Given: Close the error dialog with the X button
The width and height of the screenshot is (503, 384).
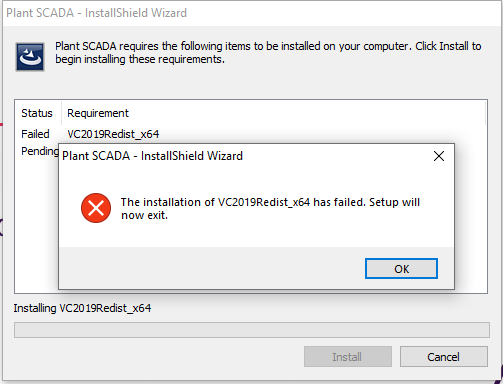Looking at the screenshot, I should tap(439, 156).
